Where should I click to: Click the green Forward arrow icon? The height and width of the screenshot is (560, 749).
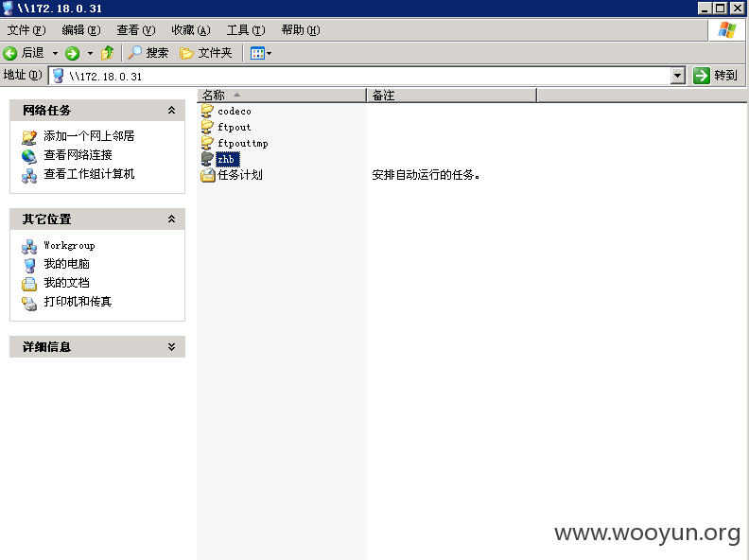coord(73,53)
